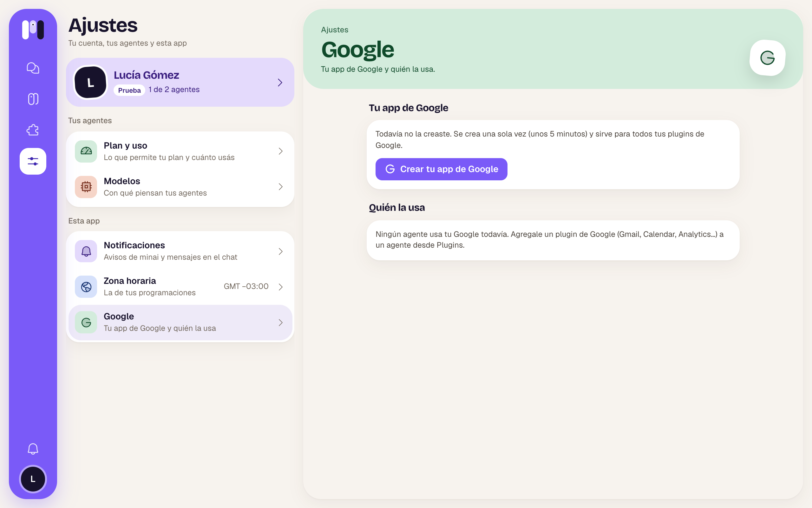Image resolution: width=812 pixels, height=508 pixels.
Task: Click 'Tu app de Google y quién la usa' row subtitle
Action: point(160,328)
